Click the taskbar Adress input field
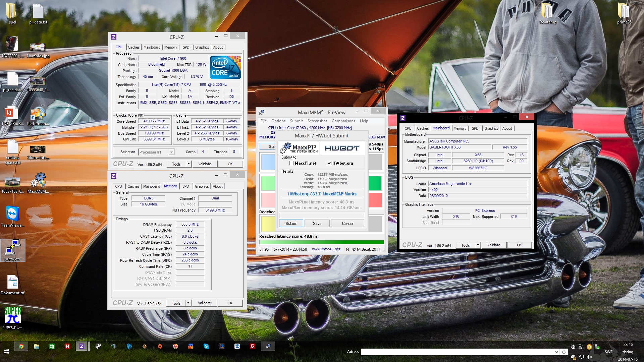Image resolution: width=644 pixels, height=362 pixels. click(x=457, y=352)
